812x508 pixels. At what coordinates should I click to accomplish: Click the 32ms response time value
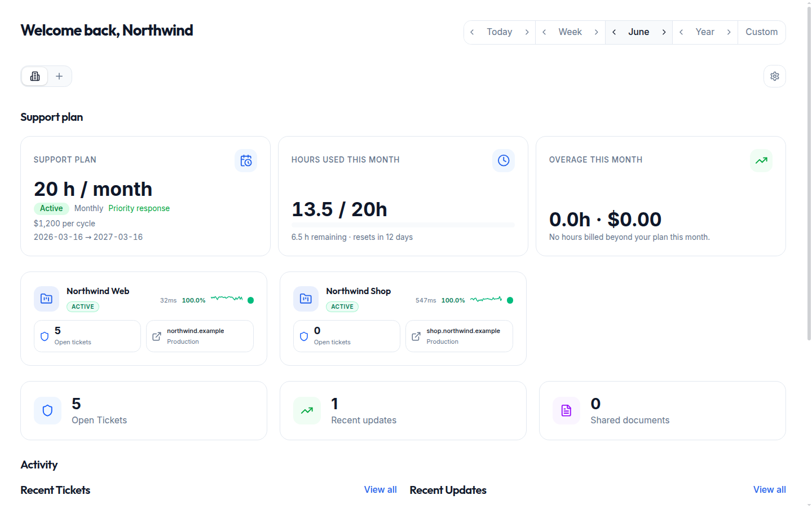click(x=169, y=300)
